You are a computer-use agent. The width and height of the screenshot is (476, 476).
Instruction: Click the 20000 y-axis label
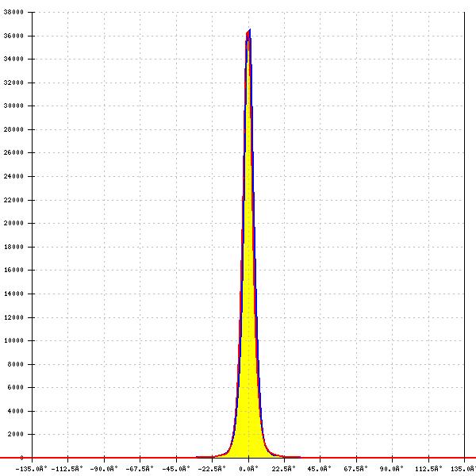(13, 223)
